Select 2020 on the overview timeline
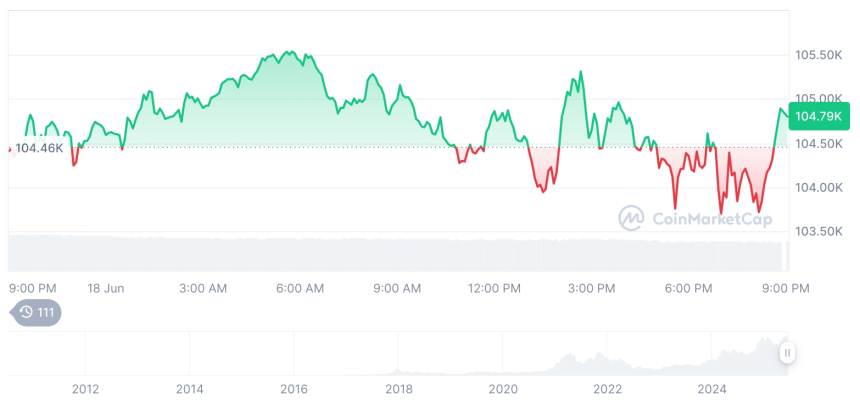Viewport: 860px width, 401px height. click(503, 388)
